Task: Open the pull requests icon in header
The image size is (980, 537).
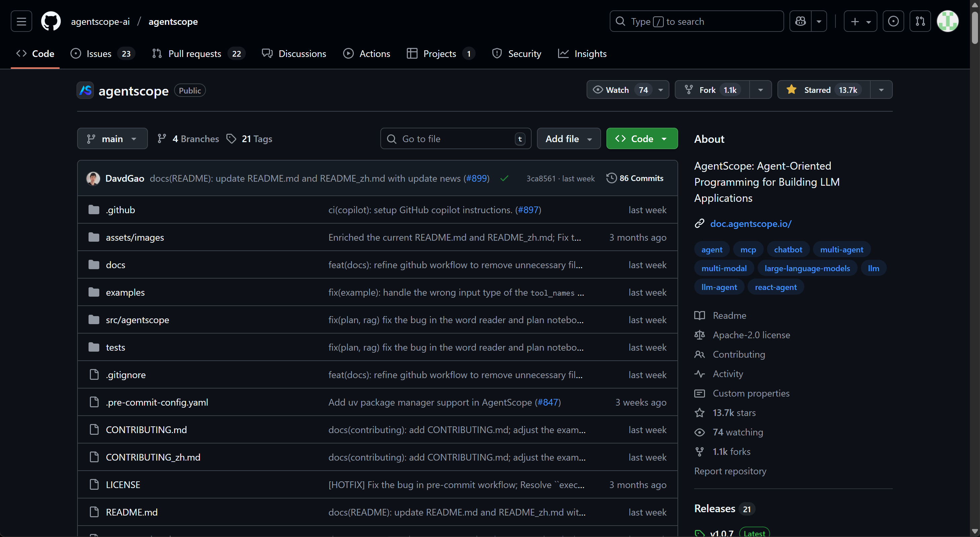Action: click(920, 21)
